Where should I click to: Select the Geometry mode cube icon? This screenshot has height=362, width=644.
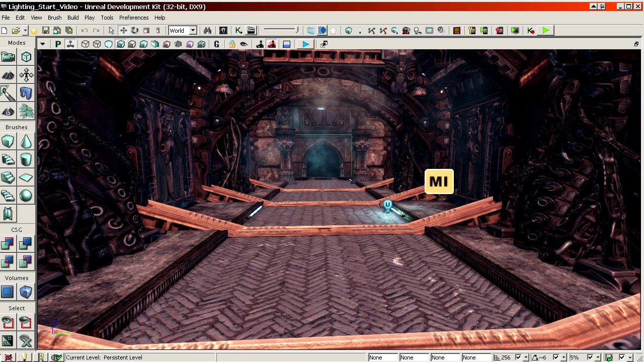(x=26, y=57)
